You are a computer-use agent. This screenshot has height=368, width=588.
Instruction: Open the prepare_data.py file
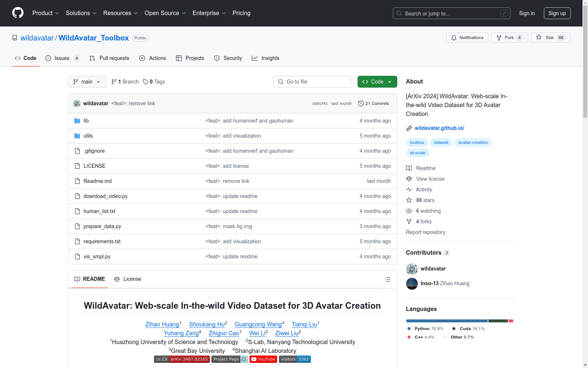pyautogui.click(x=102, y=226)
